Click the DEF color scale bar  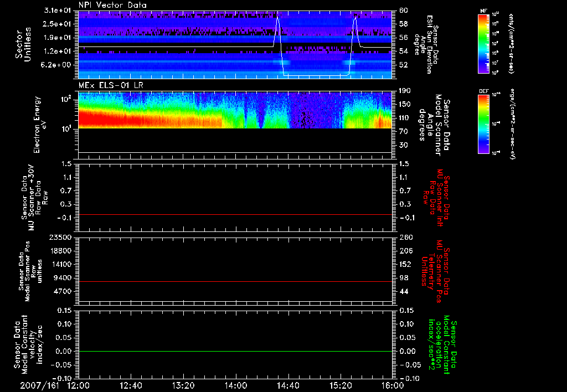[x=484, y=124]
